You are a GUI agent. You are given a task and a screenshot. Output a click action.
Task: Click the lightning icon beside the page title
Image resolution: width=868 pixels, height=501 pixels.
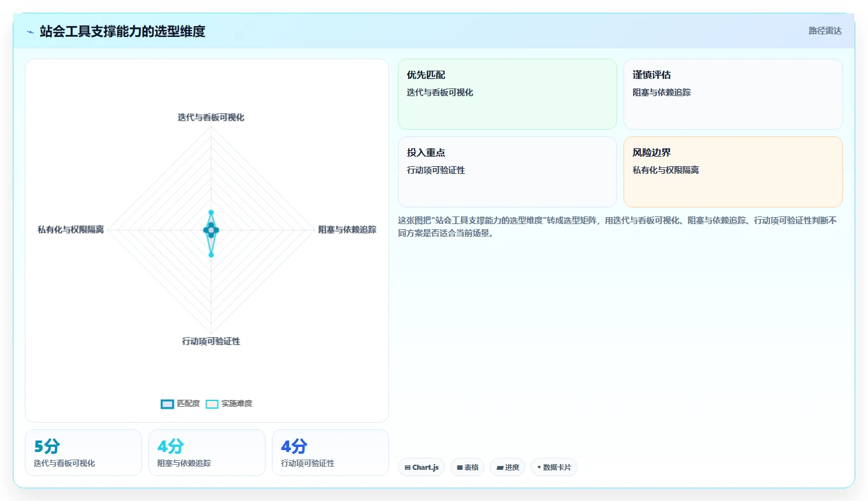pos(30,31)
